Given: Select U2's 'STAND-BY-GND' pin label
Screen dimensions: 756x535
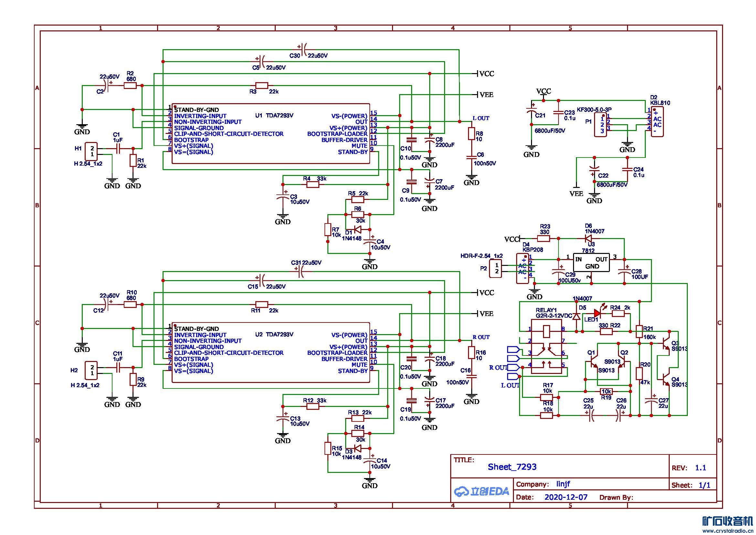Looking at the screenshot, I should tap(197, 329).
